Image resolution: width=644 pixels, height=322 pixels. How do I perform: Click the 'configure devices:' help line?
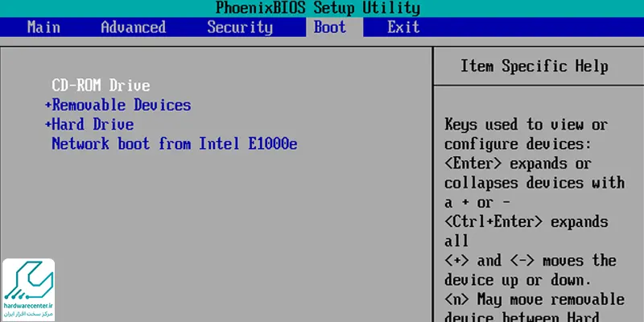[518, 144]
